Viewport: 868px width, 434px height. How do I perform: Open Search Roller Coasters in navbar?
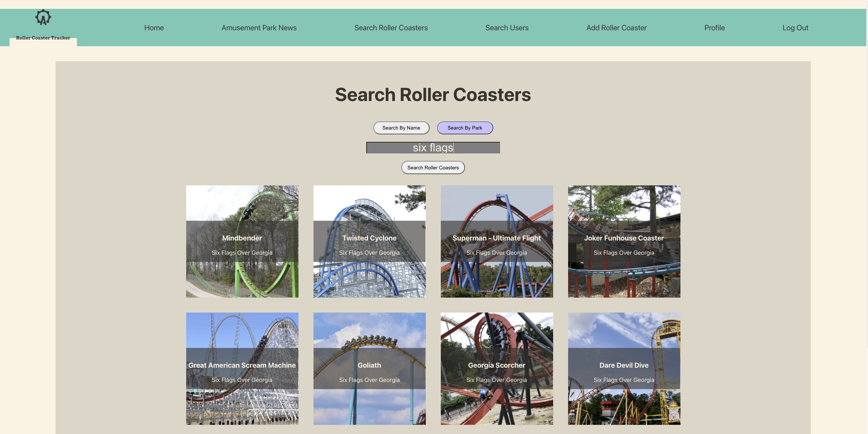coord(391,28)
